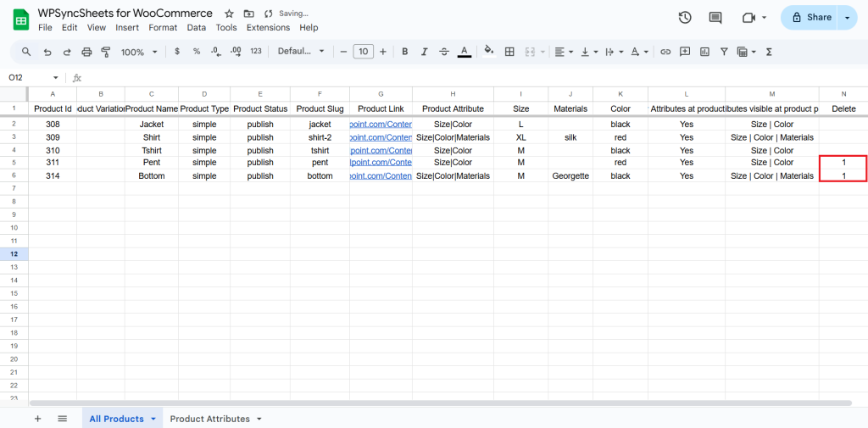The width and height of the screenshot is (868, 428).
Task: Open text wrapping dropdown
Action: (615, 52)
